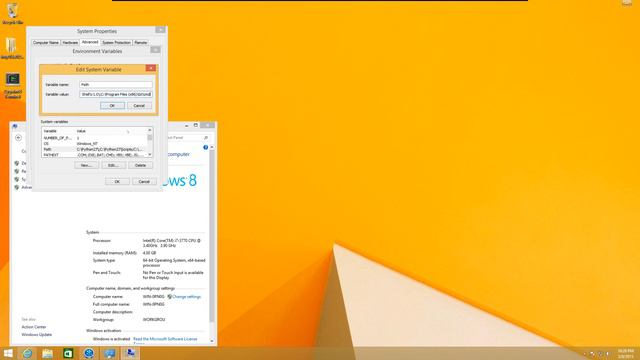Click the shield icon beside Change settings
The width and height of the screenshot is (640, 360).
(169, 297)
